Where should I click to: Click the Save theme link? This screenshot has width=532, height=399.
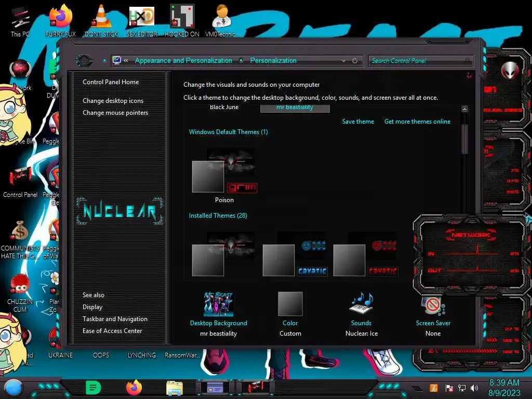358,122
